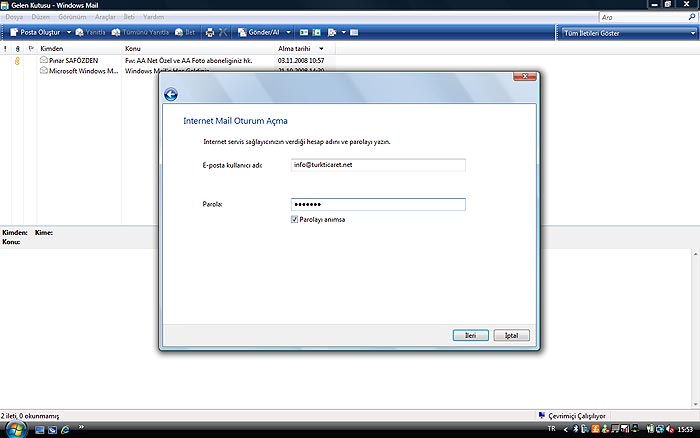Viewport: 700px width, 438px height.
Task: Click the orange tray icon
Action: 595,429
